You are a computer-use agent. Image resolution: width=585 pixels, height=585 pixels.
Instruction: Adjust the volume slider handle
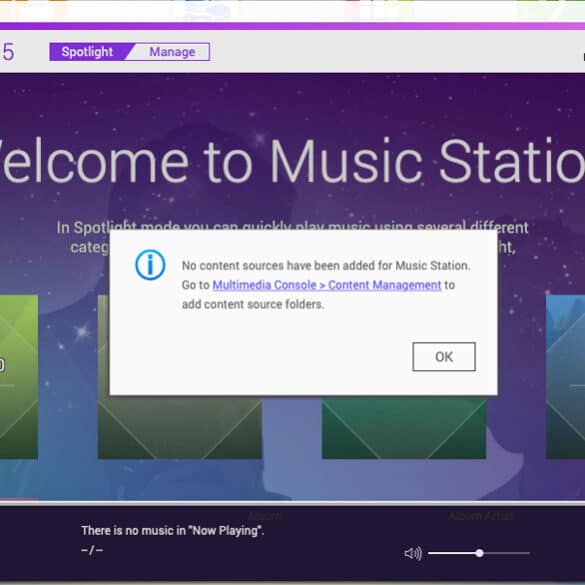(479, 553)
